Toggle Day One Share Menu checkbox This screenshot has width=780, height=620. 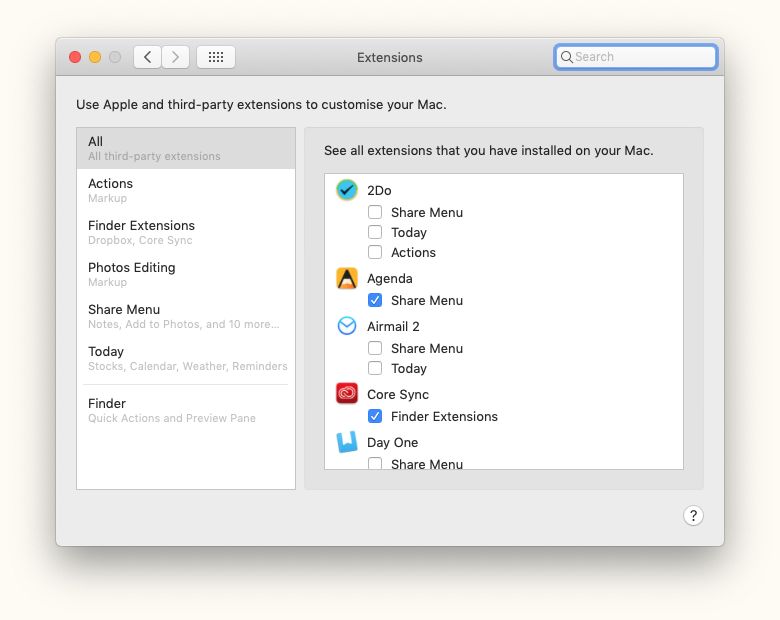375,464
